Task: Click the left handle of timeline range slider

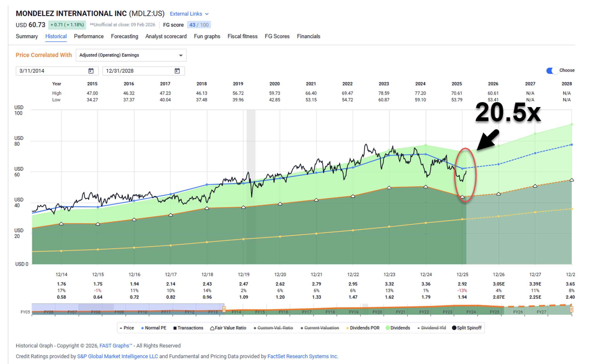Action: pos(224,309)
